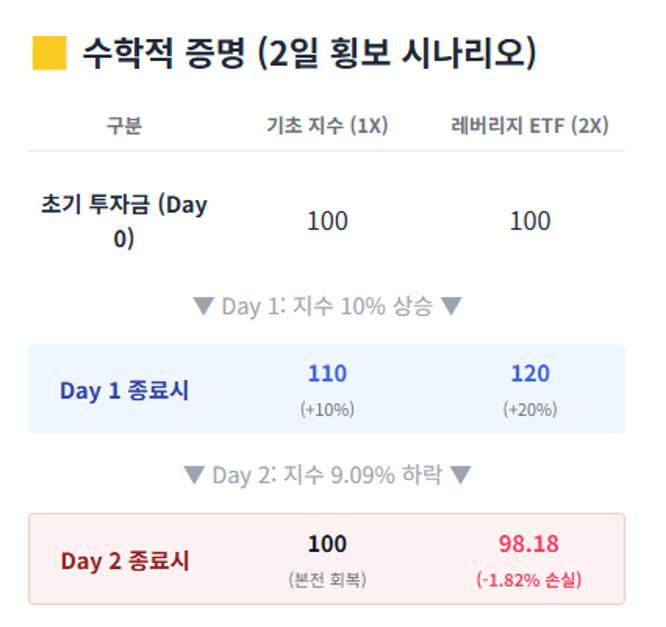This screenshot has height=627, width=666.
Task: Click the (+20%) label under 120
Action: 530,410
